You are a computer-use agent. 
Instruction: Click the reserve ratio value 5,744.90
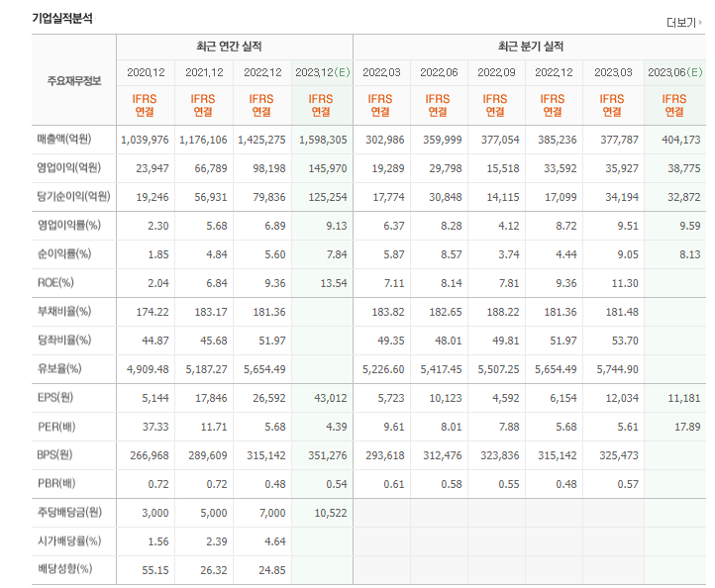coord(617,369)
